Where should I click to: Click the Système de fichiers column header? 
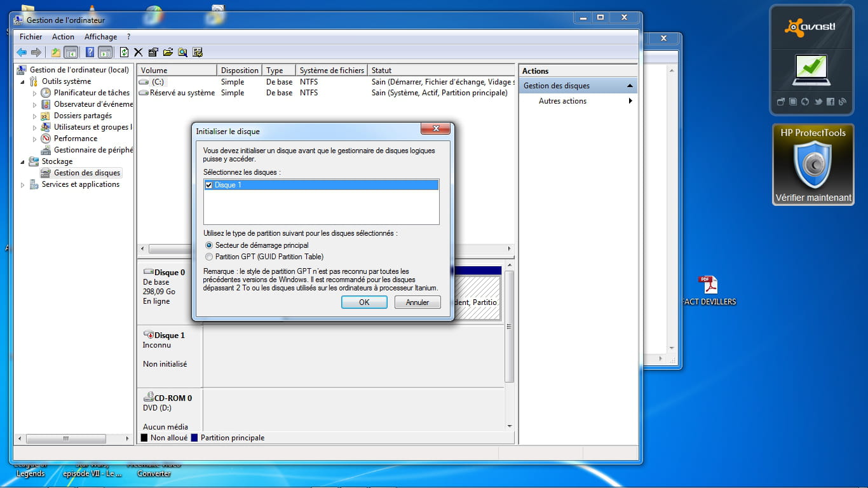coord(332,71)
